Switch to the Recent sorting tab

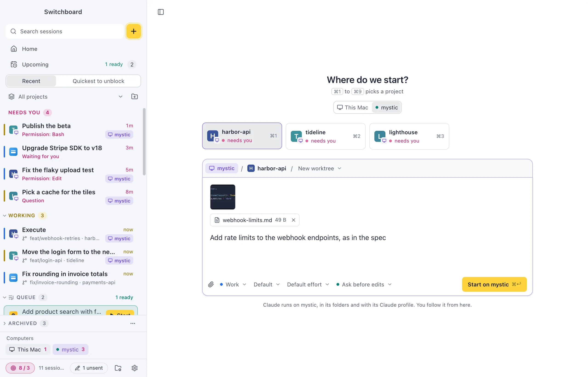[31, 81]
